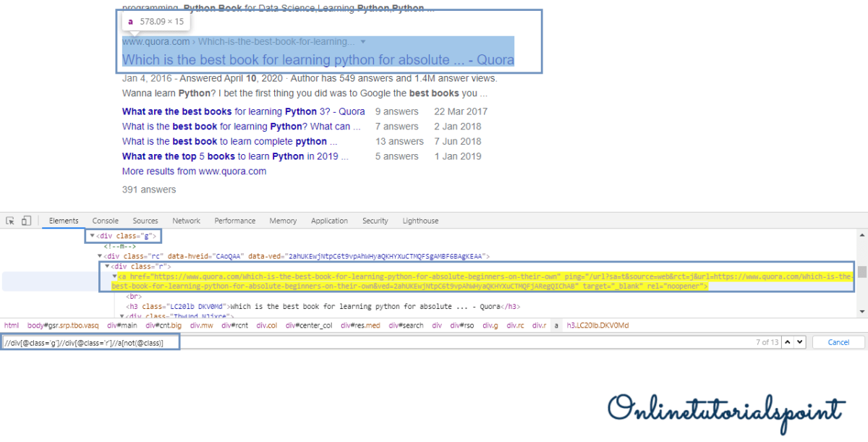Open the Network tab
Screen dimensions: 868x442
[x=186, y=221]
